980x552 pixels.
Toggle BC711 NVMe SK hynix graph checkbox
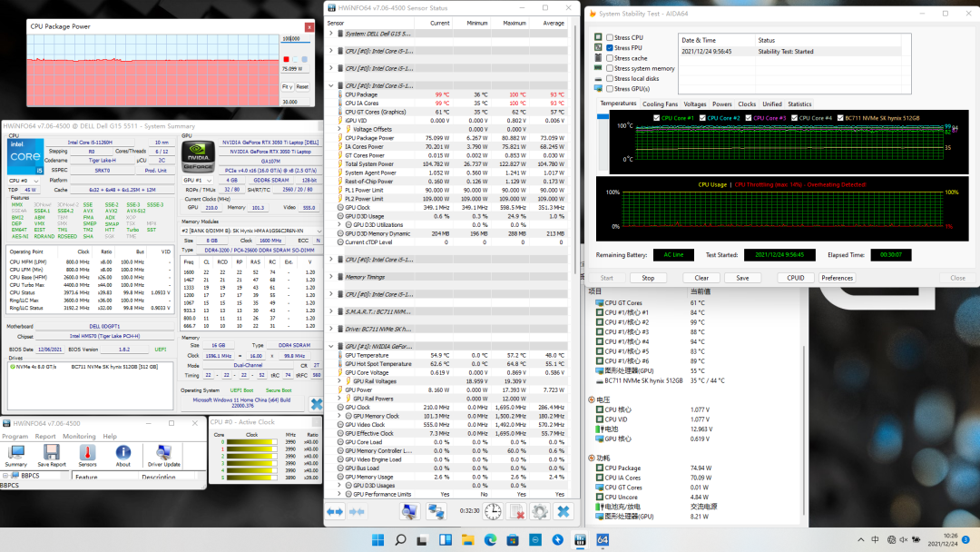pyautogui.click(x=840, y=117)
